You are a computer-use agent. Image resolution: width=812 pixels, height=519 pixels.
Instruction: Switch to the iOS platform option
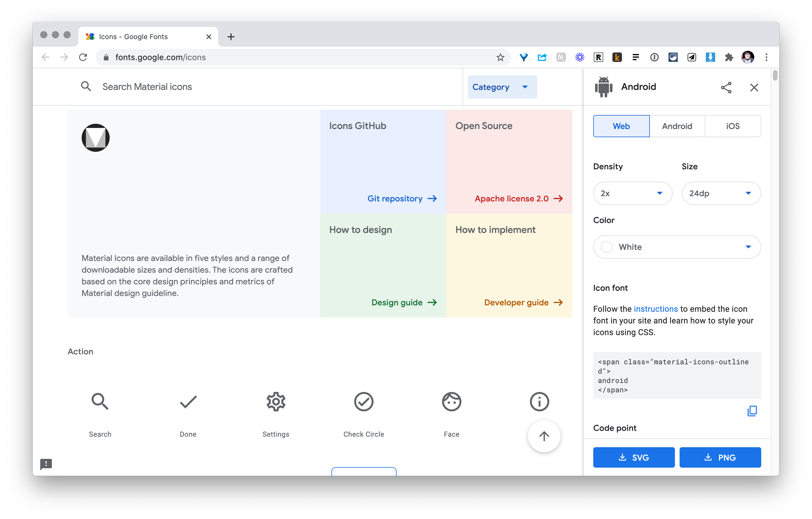click(x=732, y=126)
